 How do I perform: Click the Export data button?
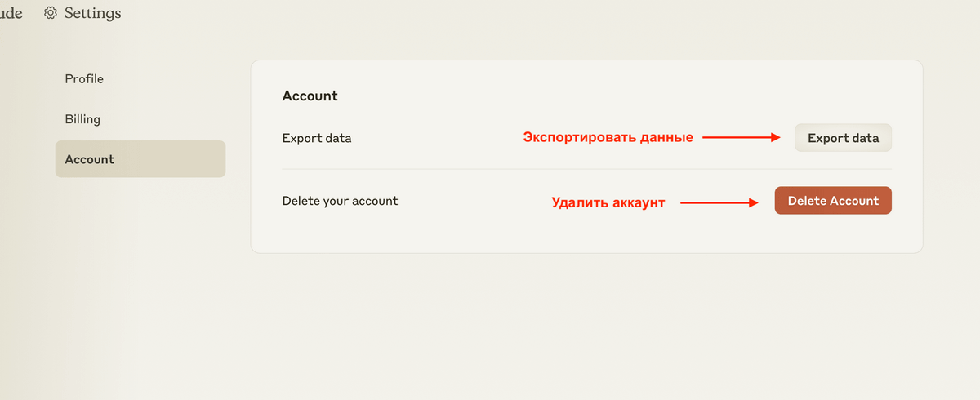(843, 138)
